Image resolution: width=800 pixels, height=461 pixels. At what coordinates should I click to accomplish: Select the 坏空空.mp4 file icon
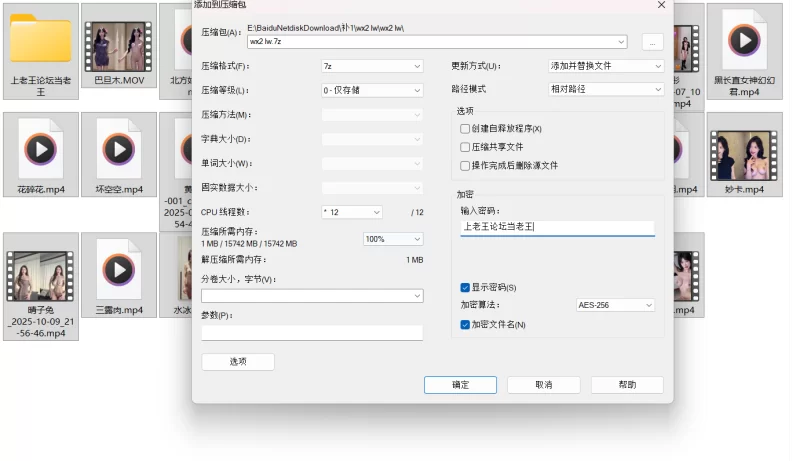[x=119, y=149]
